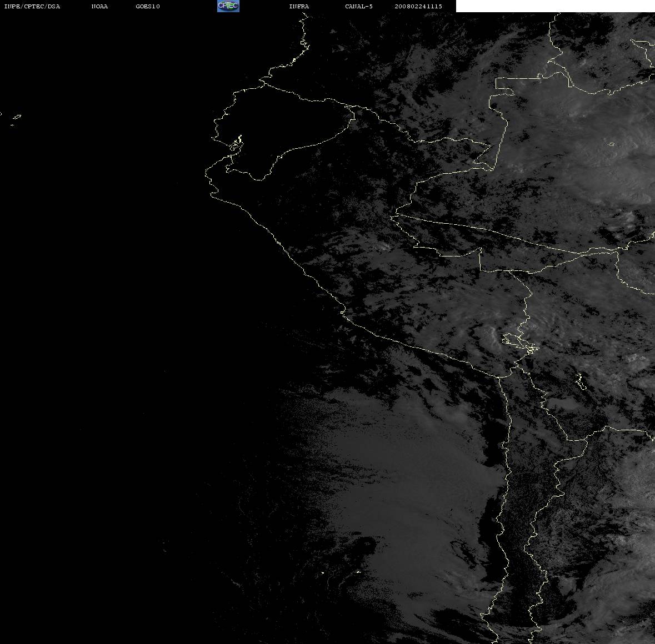
Task: Select the 'INPE/CPTEC/DSA' header text
Action: coord(32,6)
